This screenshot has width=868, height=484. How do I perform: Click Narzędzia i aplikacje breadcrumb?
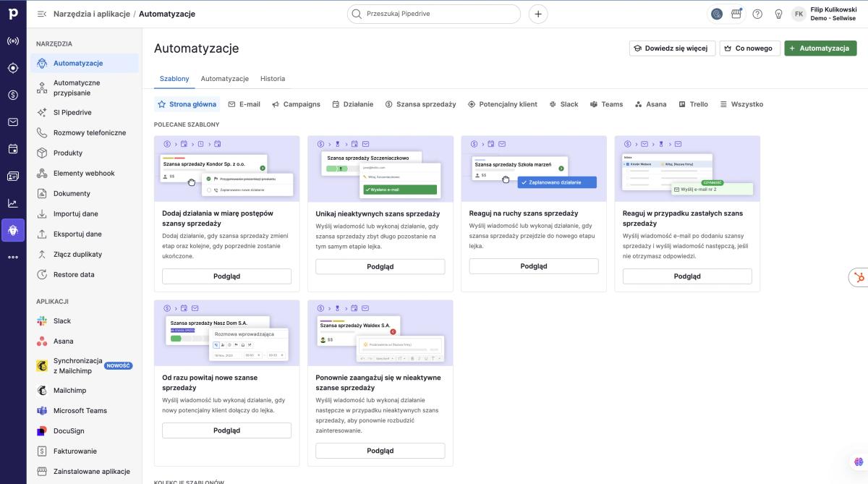coord(92,14)
